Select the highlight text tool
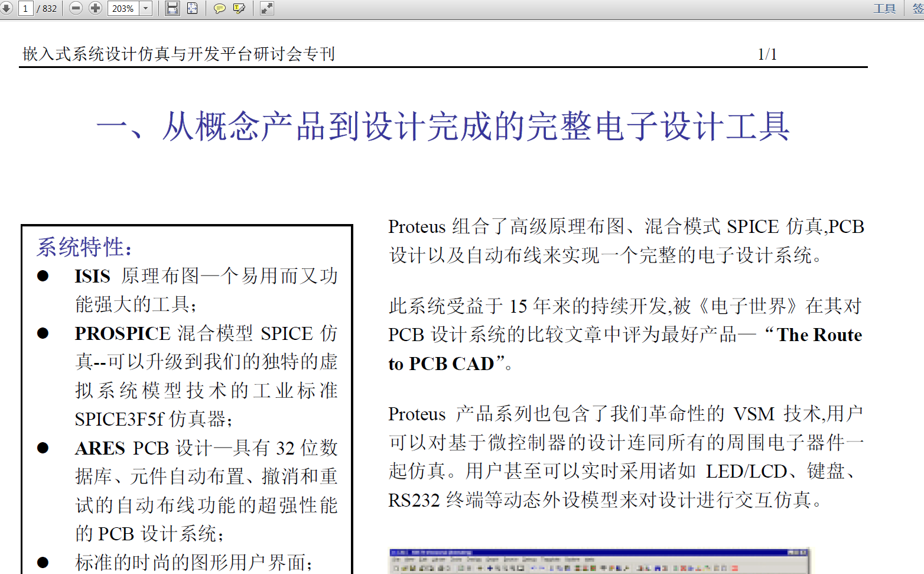 pyautogui.click(x=239, y=8)
